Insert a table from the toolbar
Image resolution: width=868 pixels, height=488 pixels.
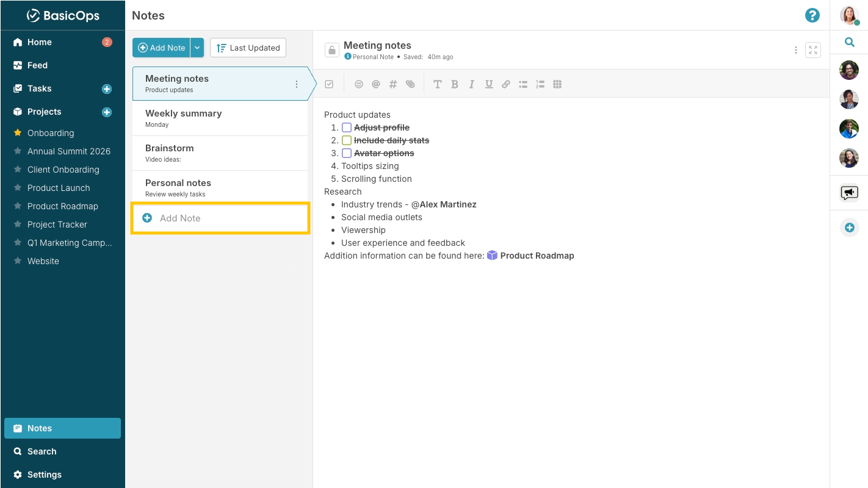(x=557, y=85)
